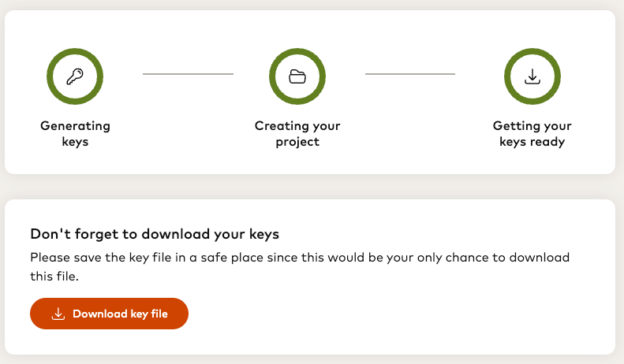Image resolution: width=624 pixels, height=364 pixels.
Task: Click the download tray icon above Getting your keys ready
Action: tap(532, 76)
